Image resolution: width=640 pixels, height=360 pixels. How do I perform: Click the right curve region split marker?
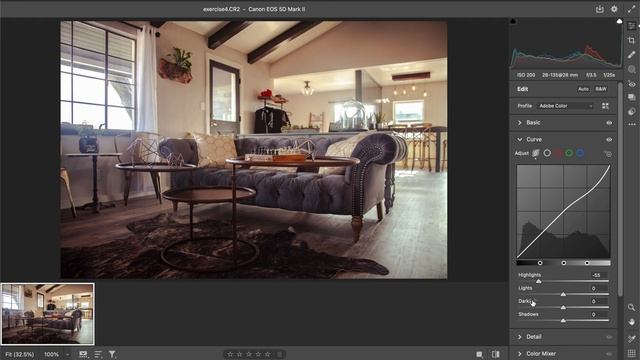[587, 263]
